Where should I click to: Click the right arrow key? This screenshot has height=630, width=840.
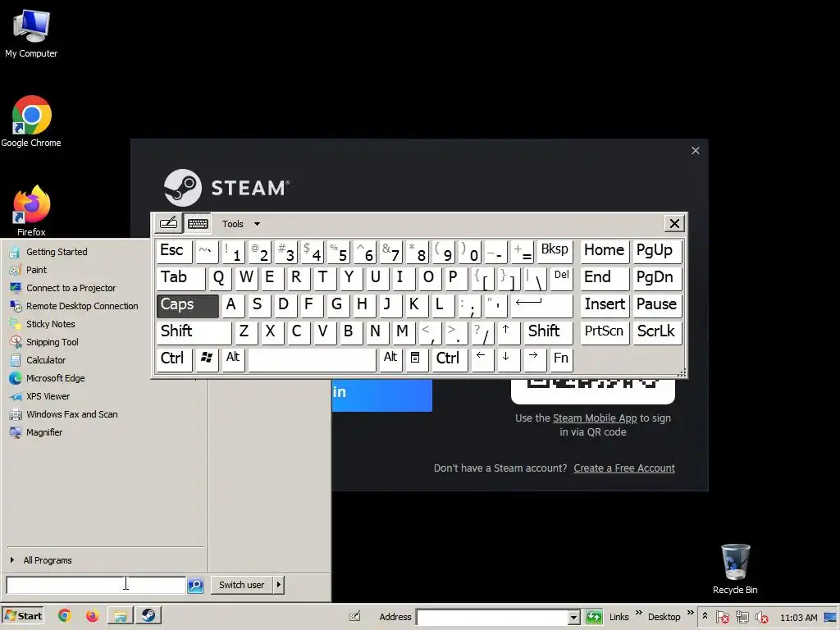click(x=533, y=359)
